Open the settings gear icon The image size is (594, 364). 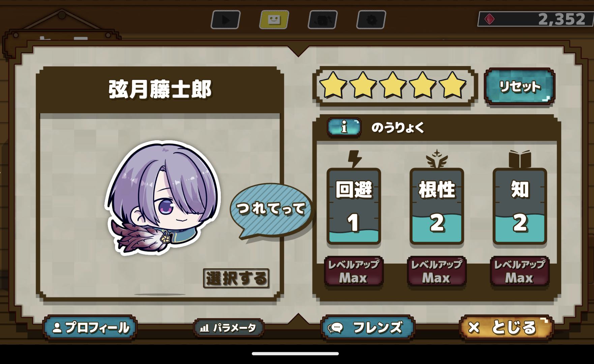tap(371, 20)
